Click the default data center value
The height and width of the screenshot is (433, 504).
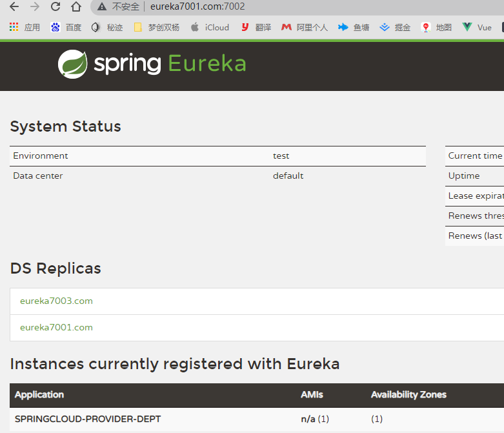point(288,176)
